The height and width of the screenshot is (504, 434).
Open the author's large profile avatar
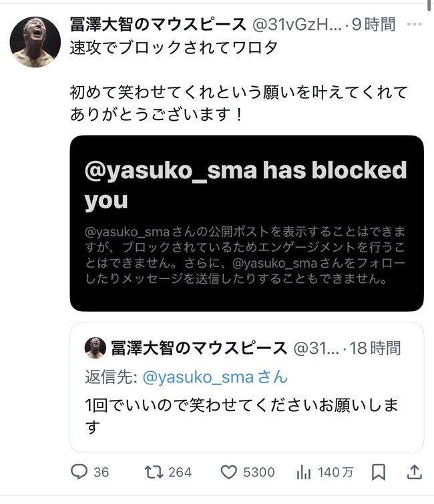35,42
